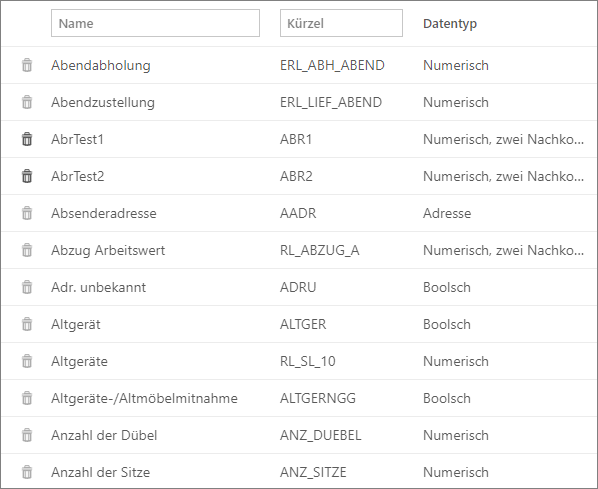The image size is (598, 489).
Task: Open the Abendabholung entry
Action: (x=101, y=65)
